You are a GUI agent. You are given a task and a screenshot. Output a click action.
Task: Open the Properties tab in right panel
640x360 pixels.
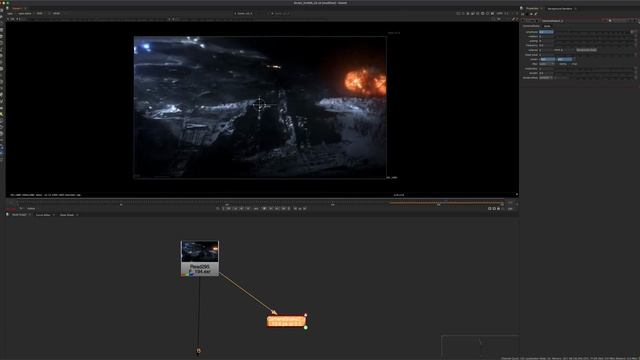[532, 8]
